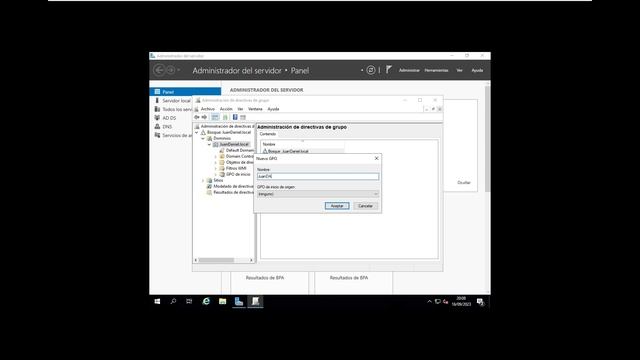Open AD DS in Server Manager sidebar
The height and width of the screenshot is (360, 640).
point(169,118)
